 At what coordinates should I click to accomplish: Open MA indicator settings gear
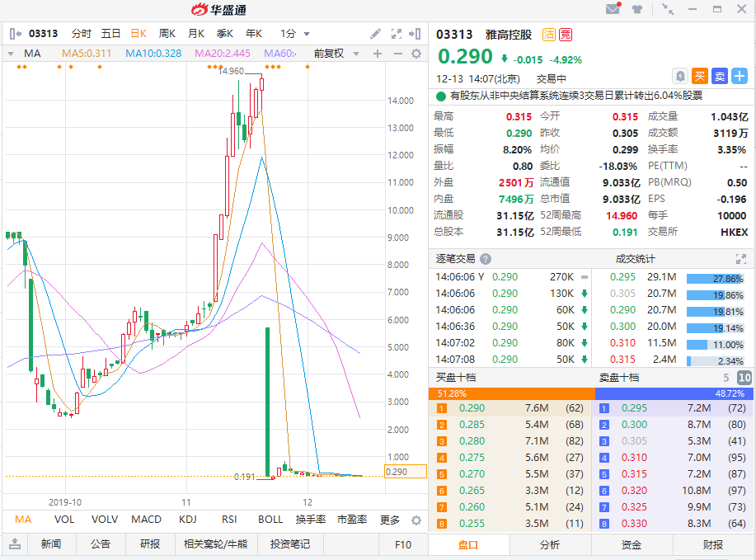click(416, 54)
